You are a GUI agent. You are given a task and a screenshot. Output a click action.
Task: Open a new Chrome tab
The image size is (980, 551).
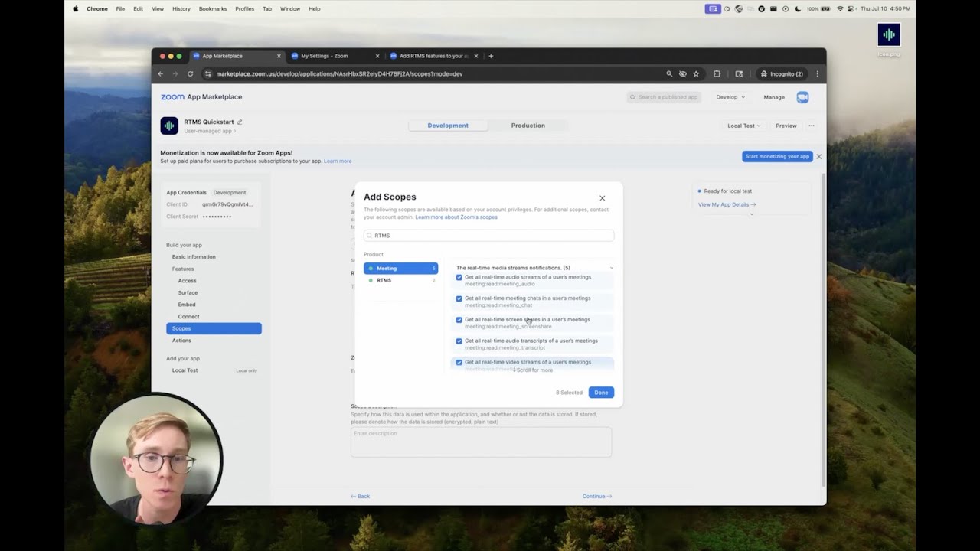(x=491, y=56)
